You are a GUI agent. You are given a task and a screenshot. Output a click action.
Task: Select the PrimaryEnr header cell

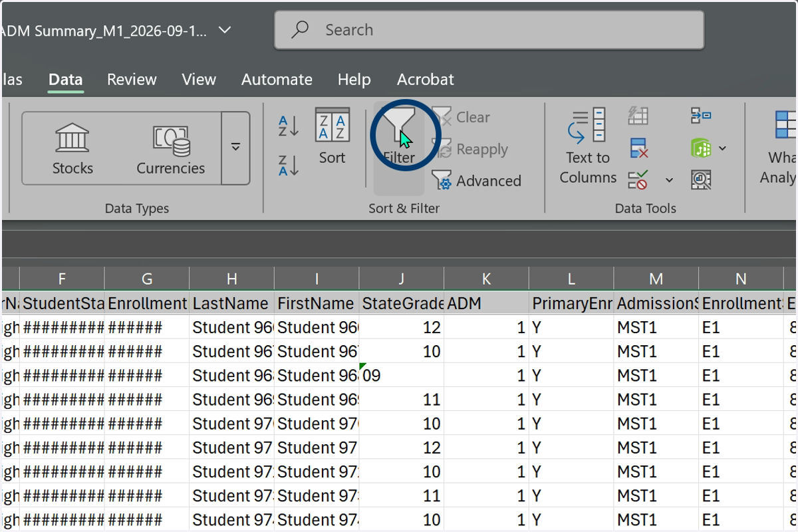pos(571,303)
